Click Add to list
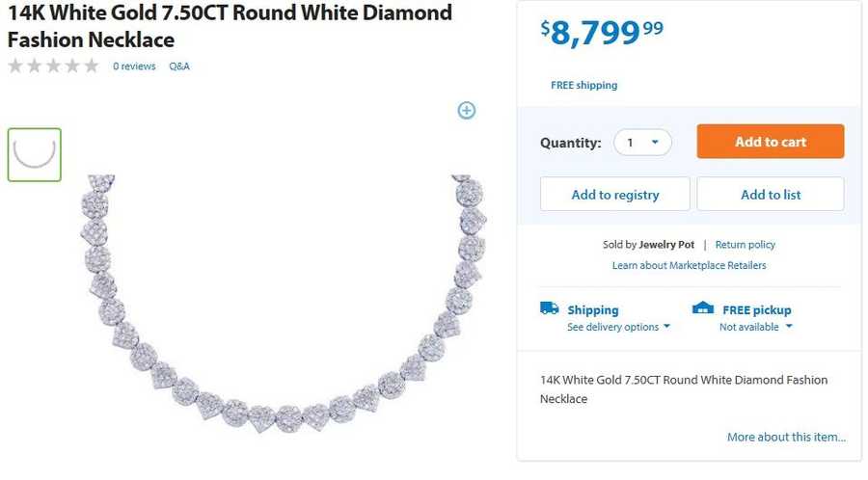This screenshot has width=868, height=480. (771, 194)
